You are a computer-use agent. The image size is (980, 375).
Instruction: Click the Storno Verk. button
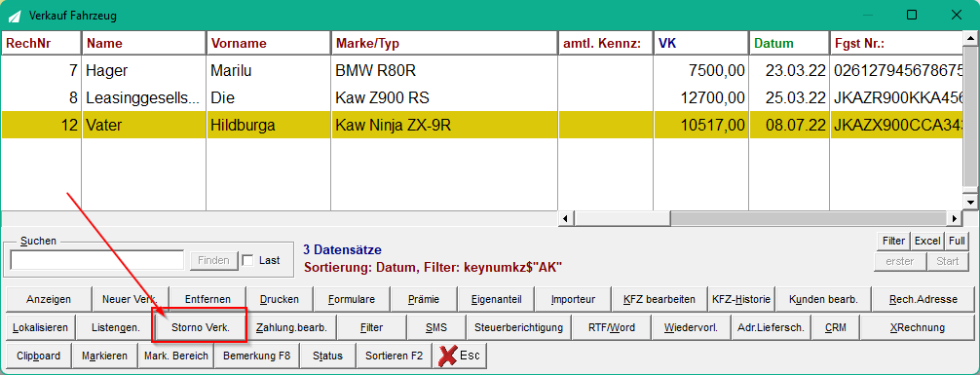(201, 327)
